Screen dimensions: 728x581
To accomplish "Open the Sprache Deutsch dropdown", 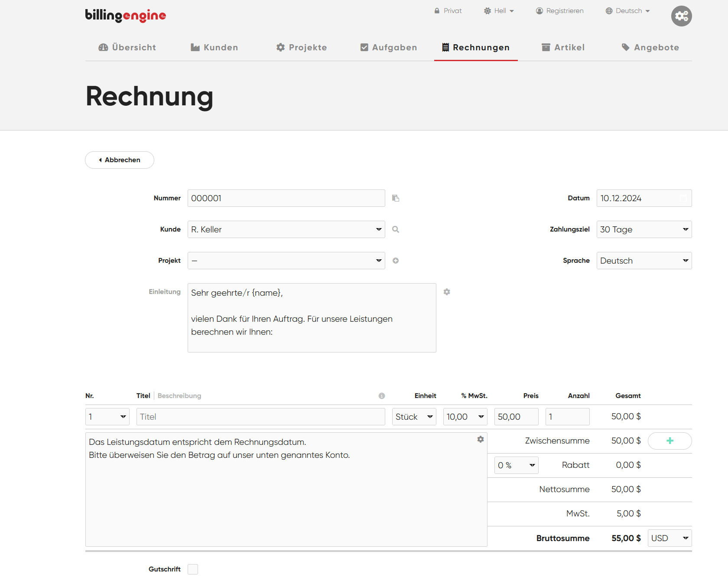I will coord(644,261).
